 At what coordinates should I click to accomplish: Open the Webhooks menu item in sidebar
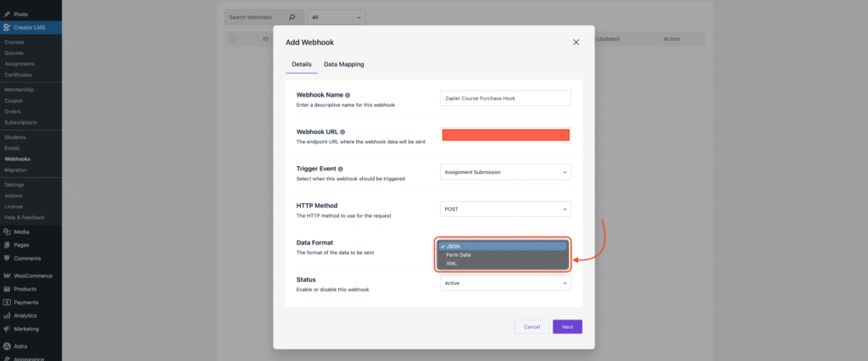tap(17, 158)
